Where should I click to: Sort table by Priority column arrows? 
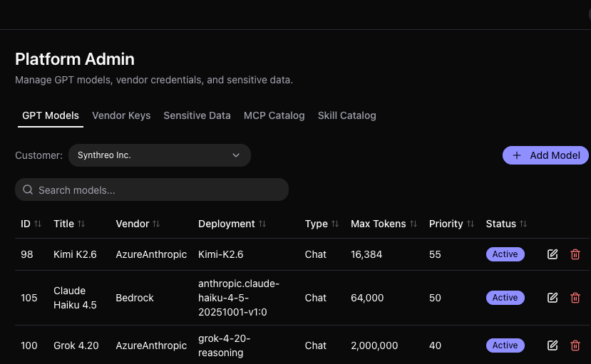(x=471, y=224)
